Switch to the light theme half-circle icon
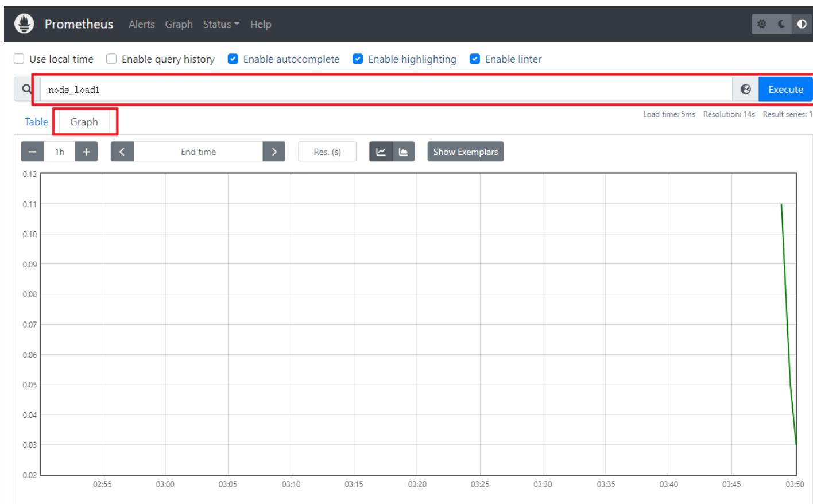813x504 pixels. tap(802, 24)
